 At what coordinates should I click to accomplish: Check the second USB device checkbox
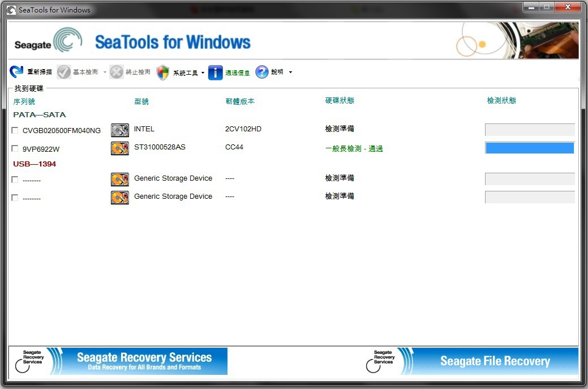[15, 198]
